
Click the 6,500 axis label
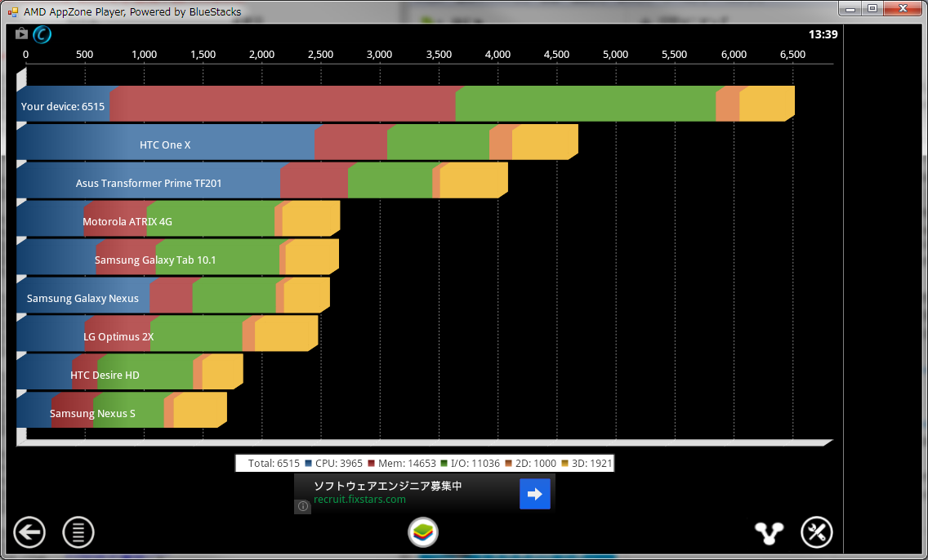(x=792, y=55)
